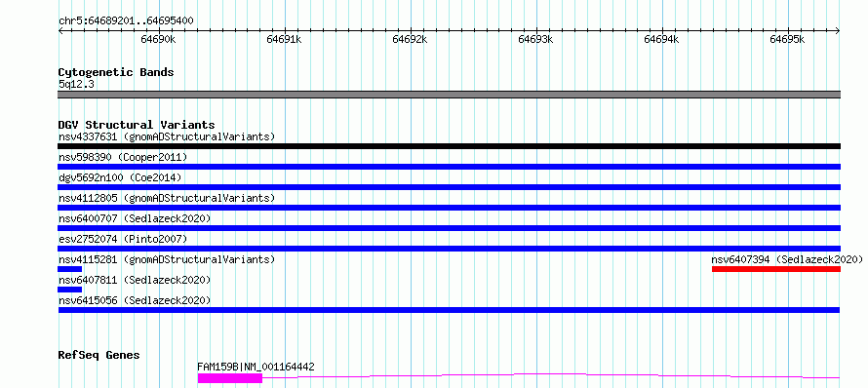
Task: Open nsv6407811 (Sedlazeck2020) variant label
Action: pos(135,280)
